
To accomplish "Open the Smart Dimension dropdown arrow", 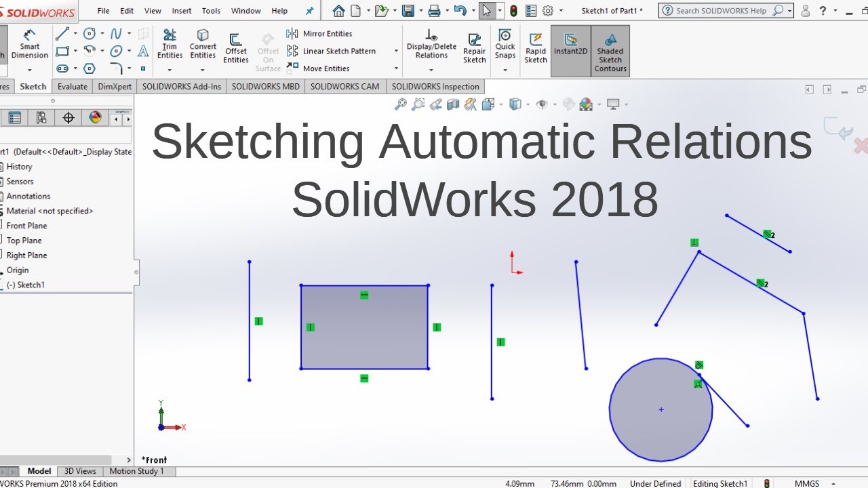I will [29, 69].
